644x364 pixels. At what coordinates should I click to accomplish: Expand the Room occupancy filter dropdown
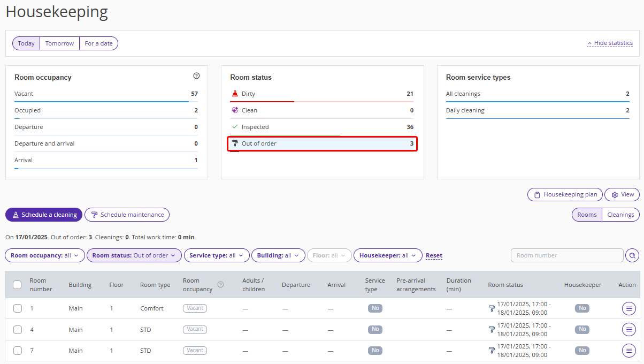point(45,255)
